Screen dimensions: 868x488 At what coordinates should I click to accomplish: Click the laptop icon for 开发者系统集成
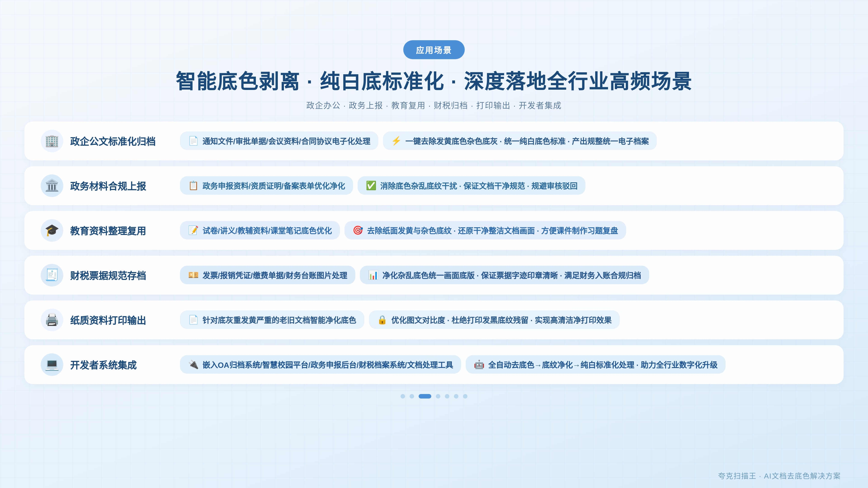(52, 365)
